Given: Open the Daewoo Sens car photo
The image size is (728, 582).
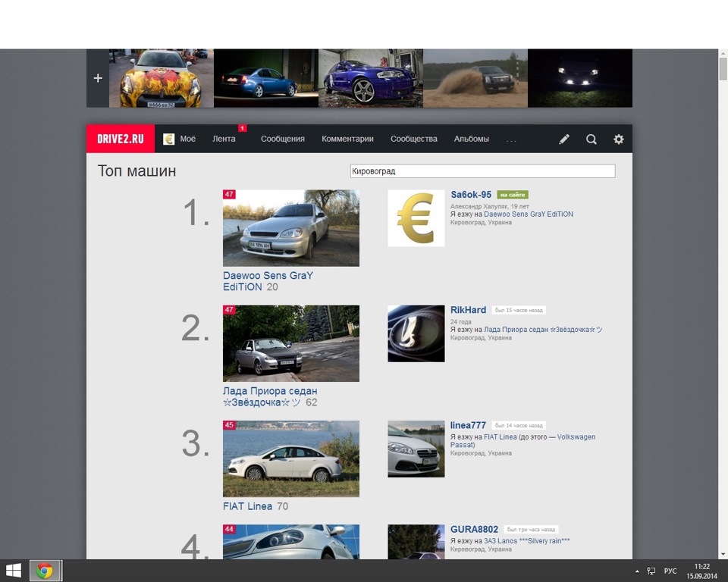Looking at the screenshot, I should pyautogui.click(x=291, y=228).
